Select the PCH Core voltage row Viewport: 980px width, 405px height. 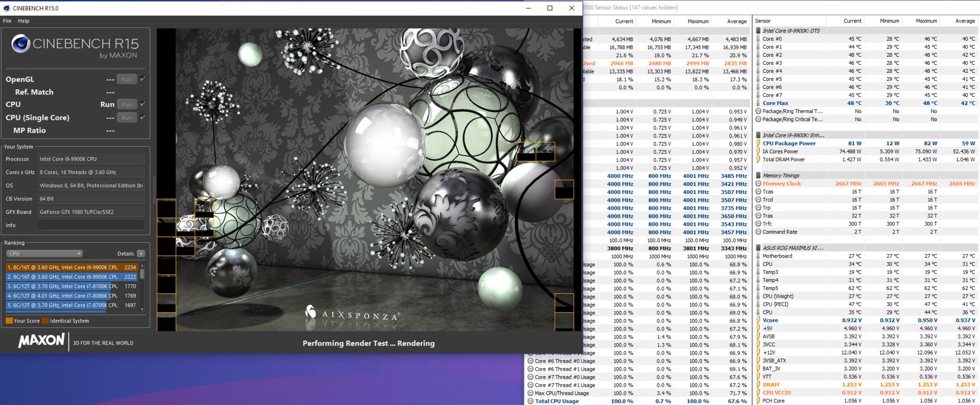[866, 401]
